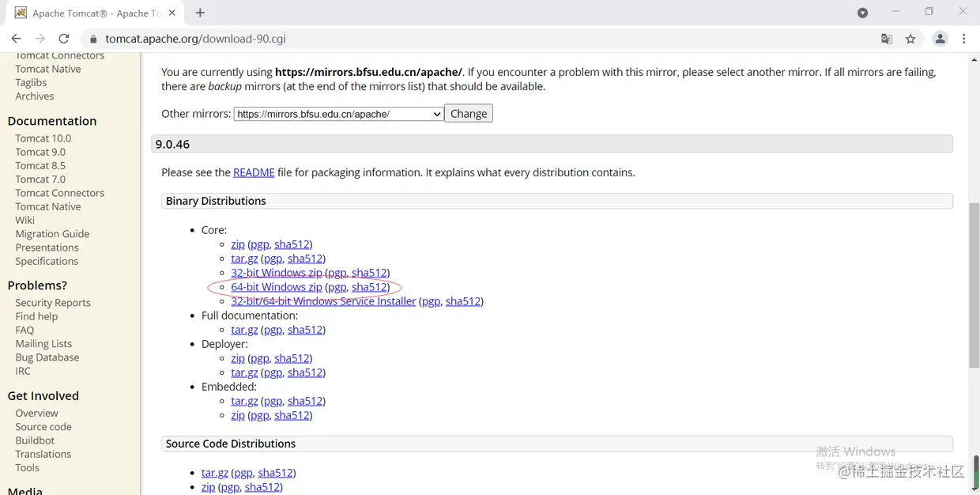Open a new browser tab
The height and width of the screenshot is (495, 980).
pos(200,13)
